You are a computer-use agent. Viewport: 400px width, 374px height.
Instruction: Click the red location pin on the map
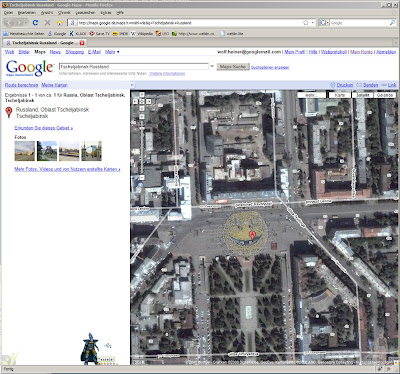pos(253,236)
